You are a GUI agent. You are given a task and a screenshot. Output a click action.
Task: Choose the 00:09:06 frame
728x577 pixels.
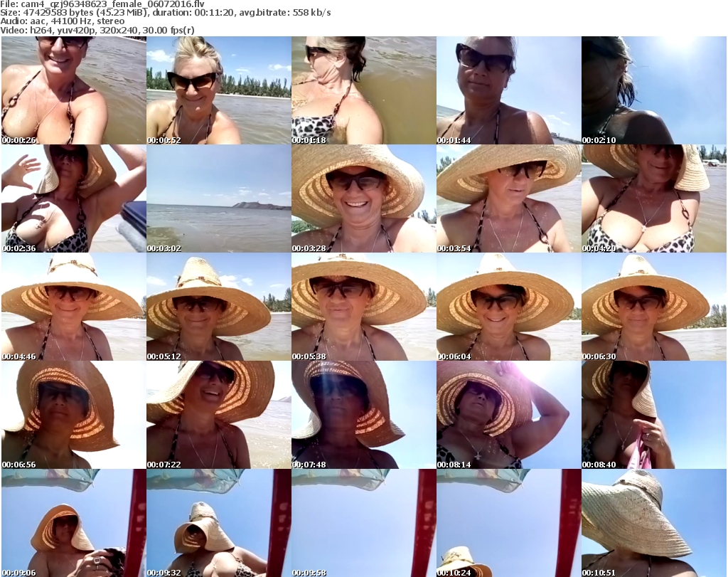pyautogui.click(x=74, y=523)
